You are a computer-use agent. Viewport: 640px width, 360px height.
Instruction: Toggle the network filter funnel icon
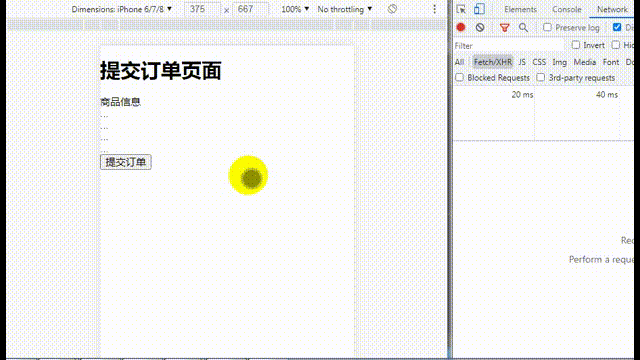coord(504,28)
